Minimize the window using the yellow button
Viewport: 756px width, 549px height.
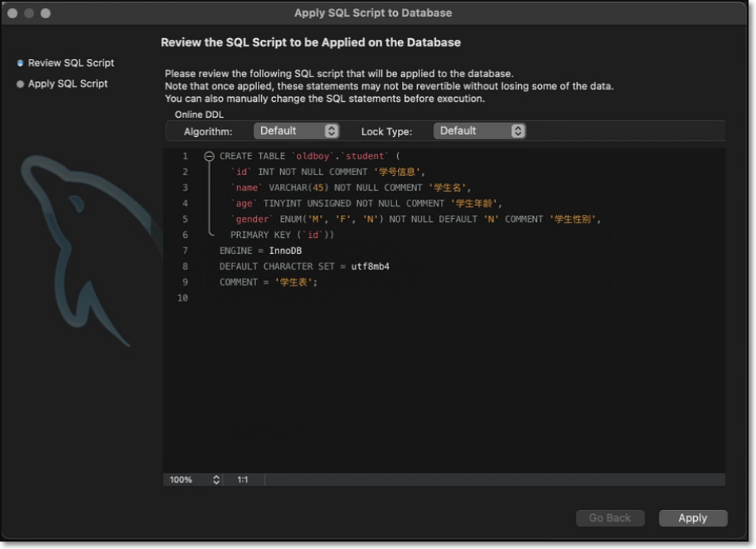(x=29, y=14)
